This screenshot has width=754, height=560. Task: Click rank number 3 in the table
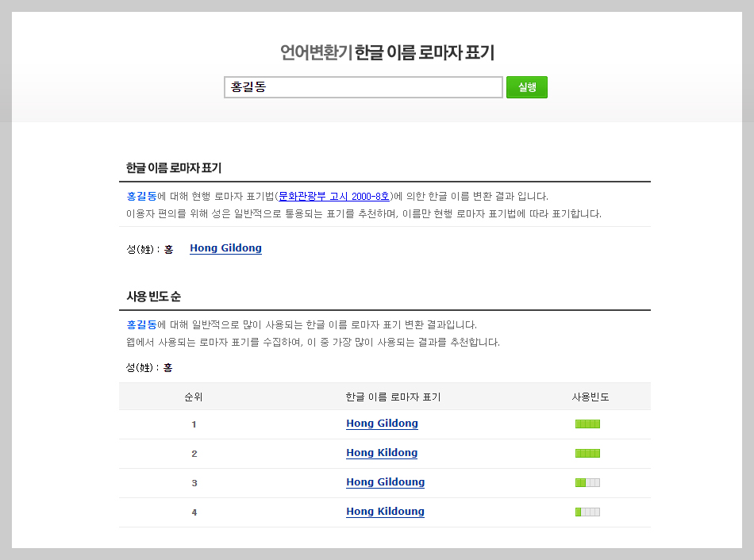194,483
